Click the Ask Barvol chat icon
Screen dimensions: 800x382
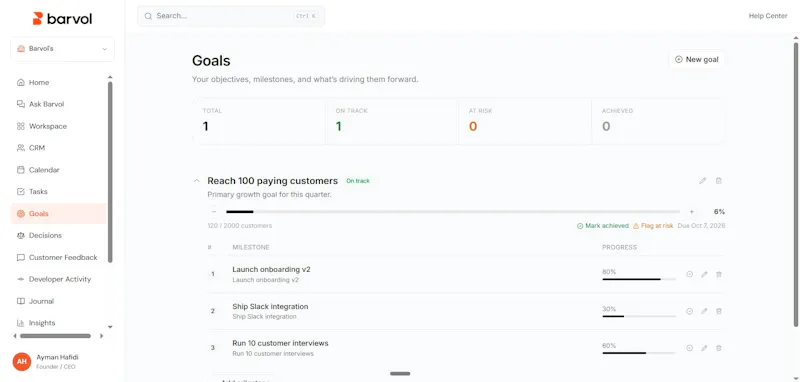pos(20,104)
